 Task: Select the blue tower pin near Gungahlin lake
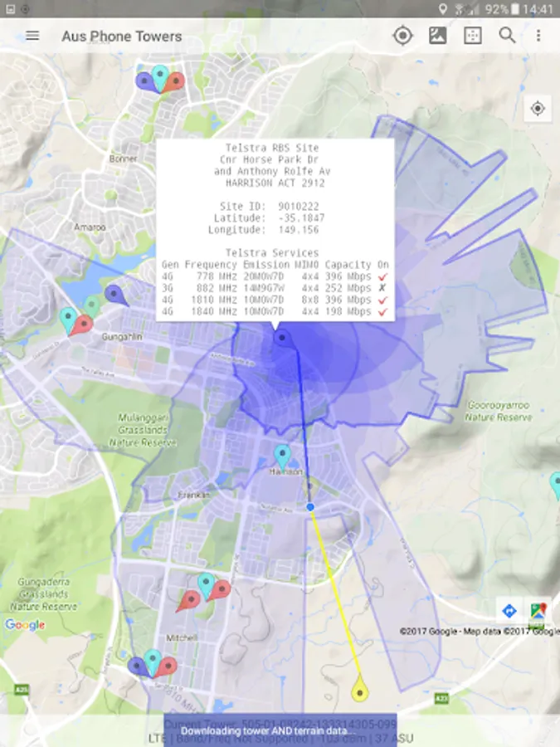[x=115, y=295]
